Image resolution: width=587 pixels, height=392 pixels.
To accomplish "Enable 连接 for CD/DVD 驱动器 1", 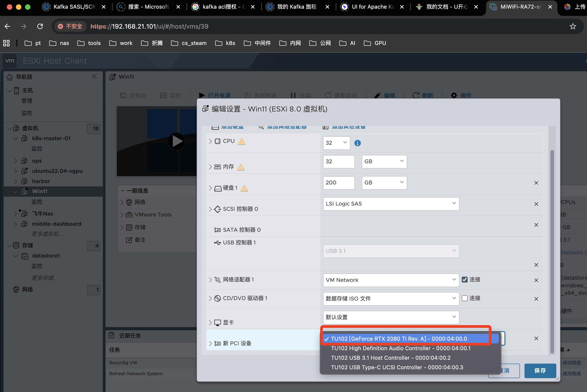I will click(x=465, y=298).
